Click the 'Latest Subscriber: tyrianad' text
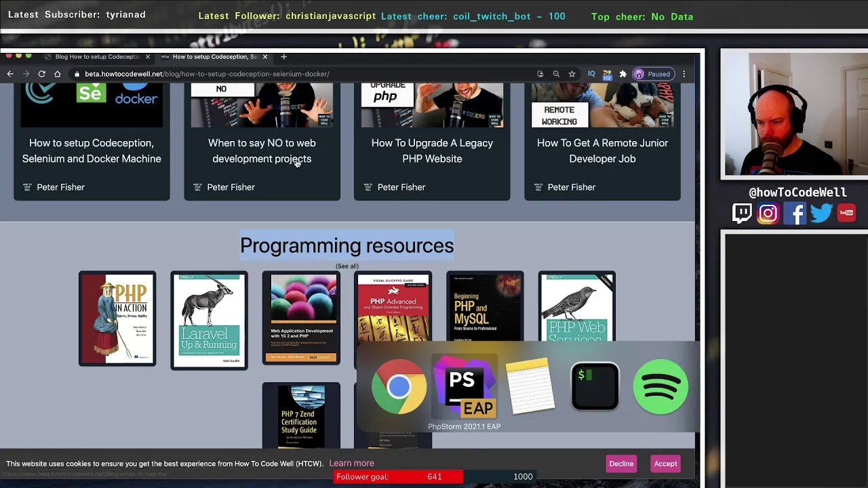Image resolution: width=868 pixels, height=488 pixels. click(77, 14)
